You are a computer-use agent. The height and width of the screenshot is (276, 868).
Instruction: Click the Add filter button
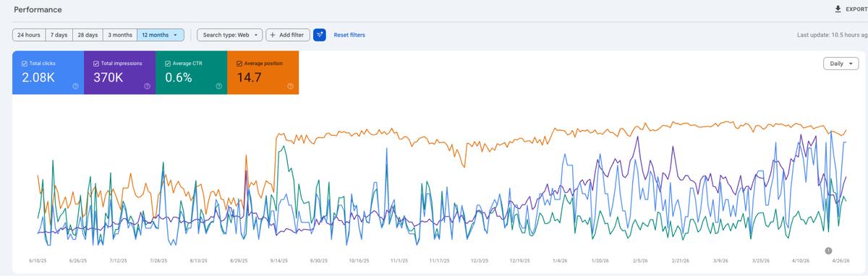click(x=288, y=35)
